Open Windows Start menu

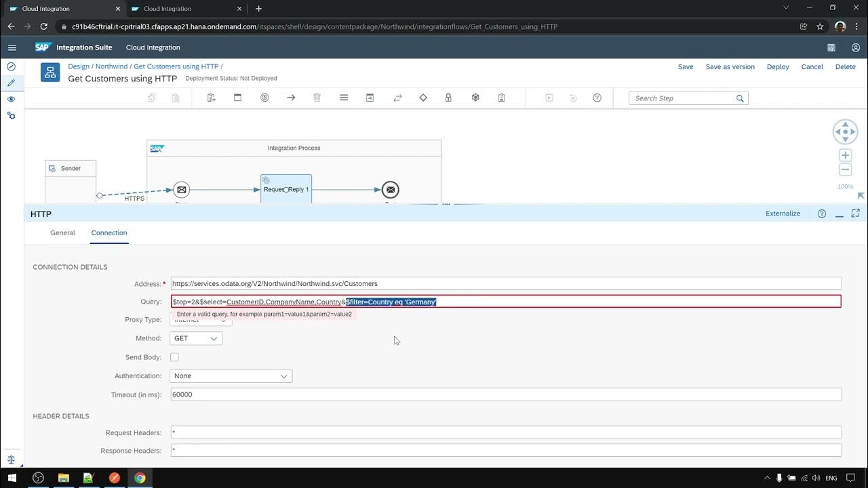pyautogui.click(x=12, y=478)
